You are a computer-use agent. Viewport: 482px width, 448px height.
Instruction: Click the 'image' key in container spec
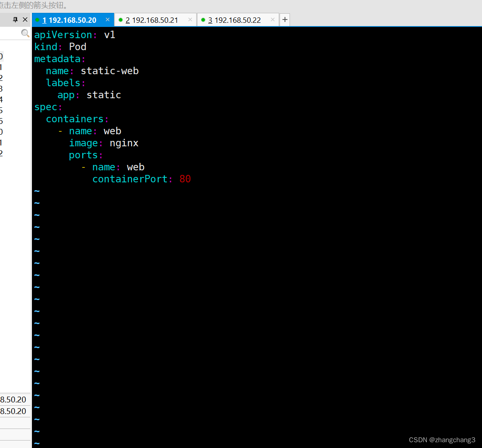(x=83, y=143)
